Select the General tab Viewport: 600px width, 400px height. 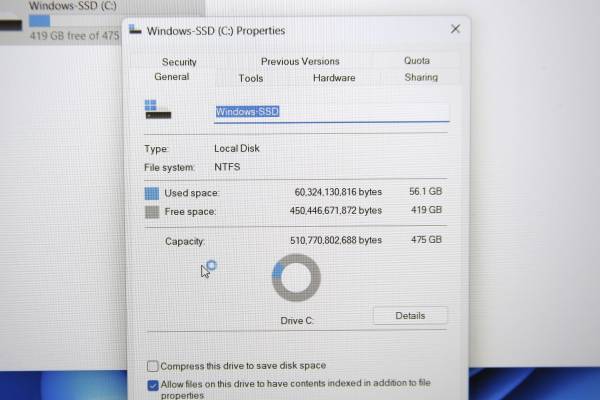coord(171,77)
